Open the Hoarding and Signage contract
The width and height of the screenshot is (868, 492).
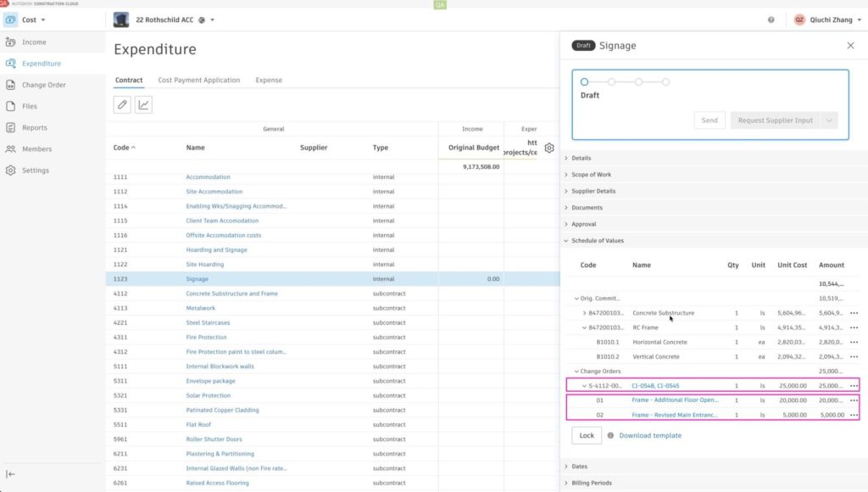(216, 250)
